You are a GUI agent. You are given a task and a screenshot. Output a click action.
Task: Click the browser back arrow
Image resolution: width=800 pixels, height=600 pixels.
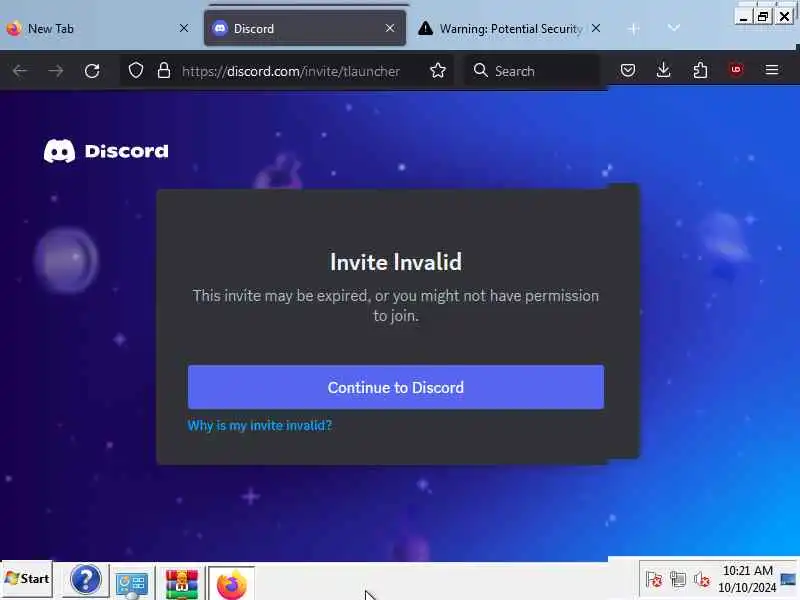tap(20, 71)
